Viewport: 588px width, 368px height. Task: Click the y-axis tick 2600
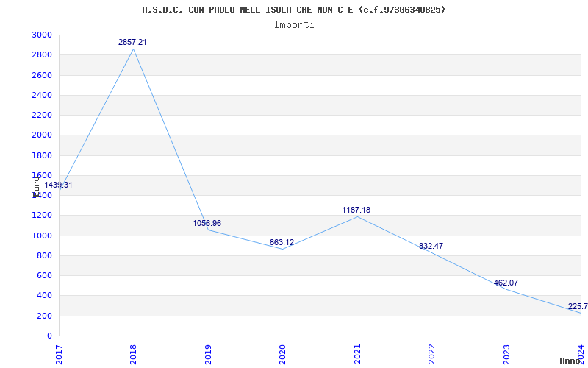(42, 75)
